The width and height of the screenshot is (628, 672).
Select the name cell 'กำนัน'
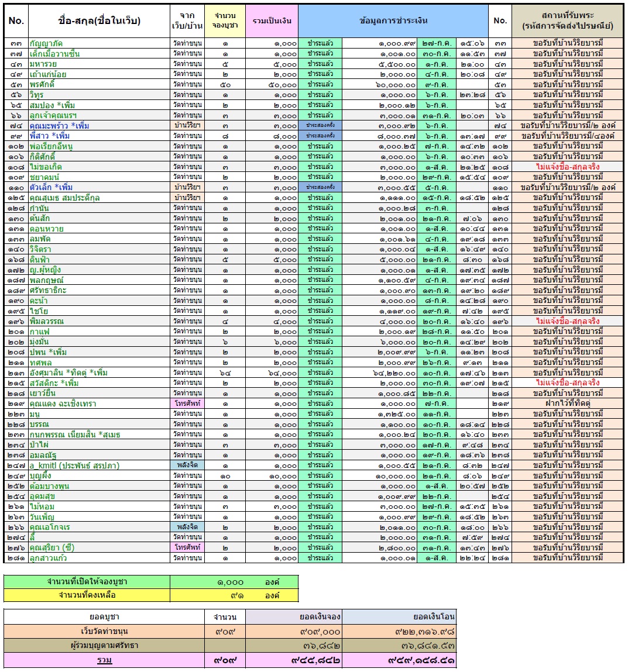click(99, 208)
